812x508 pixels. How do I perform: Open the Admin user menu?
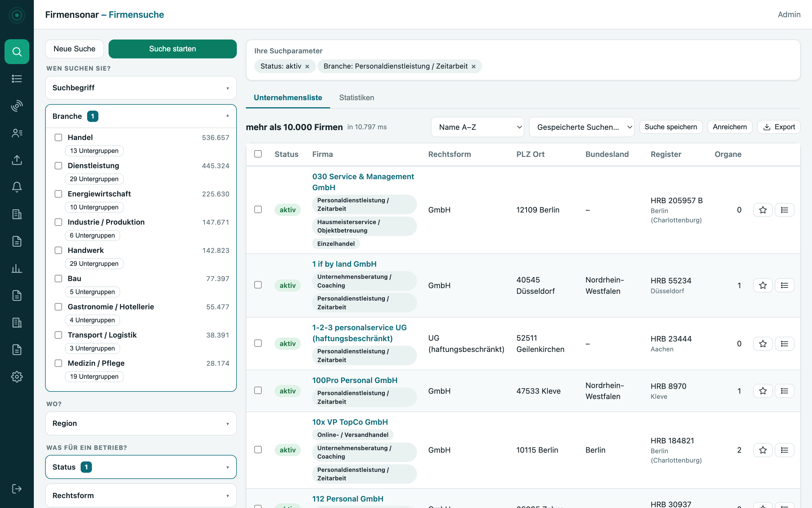pos(789,14)
